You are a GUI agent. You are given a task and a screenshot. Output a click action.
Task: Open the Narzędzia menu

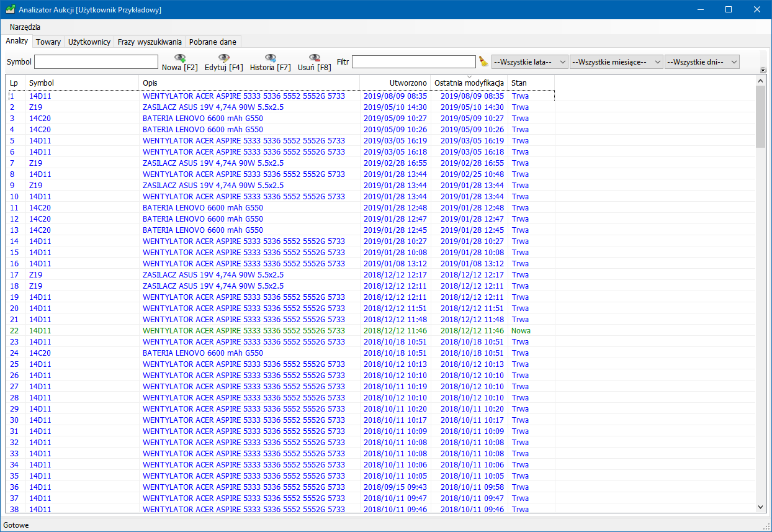25,27
